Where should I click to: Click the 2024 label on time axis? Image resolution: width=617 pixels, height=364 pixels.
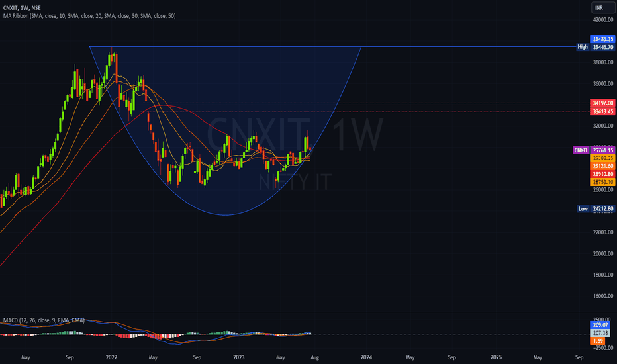point(366,357)
